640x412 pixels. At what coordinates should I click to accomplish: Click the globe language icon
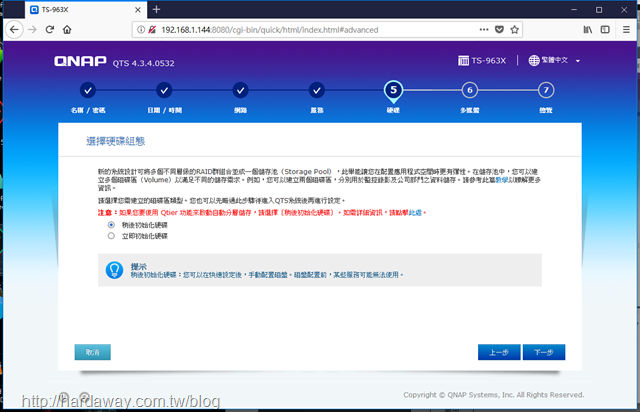click(534, 60)
